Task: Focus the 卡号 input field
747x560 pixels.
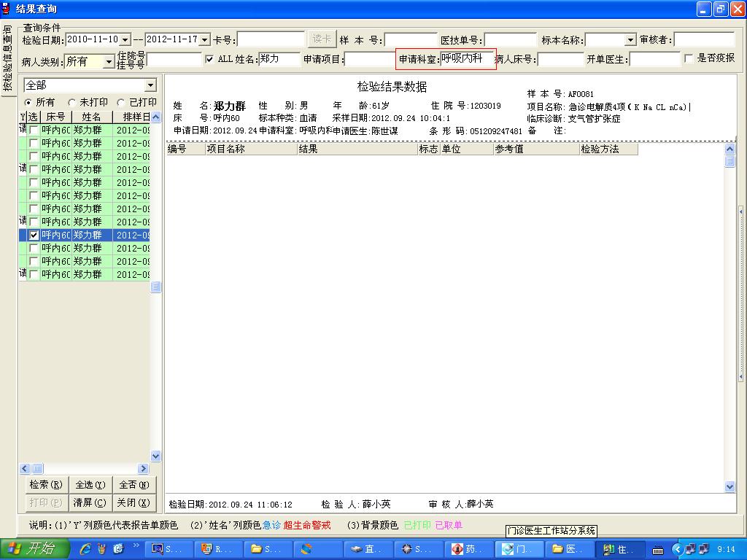Action: (271, 39)
